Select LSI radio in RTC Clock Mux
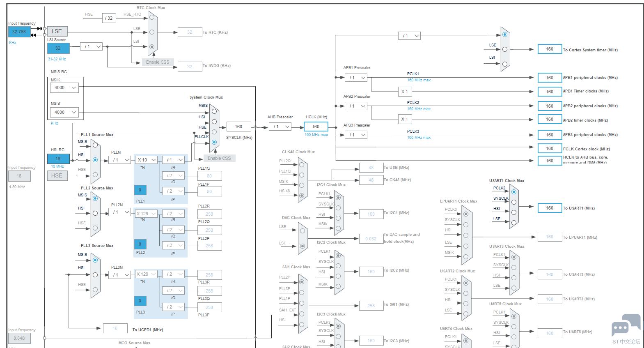The width and height of the screenshot is (644, 348). [x=152, y=47]
